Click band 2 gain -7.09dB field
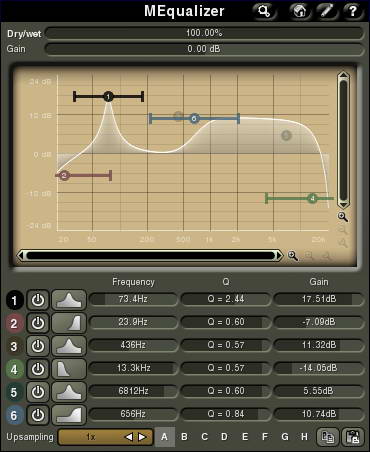Viewport: 370px width, 452px height. (319, 322)
